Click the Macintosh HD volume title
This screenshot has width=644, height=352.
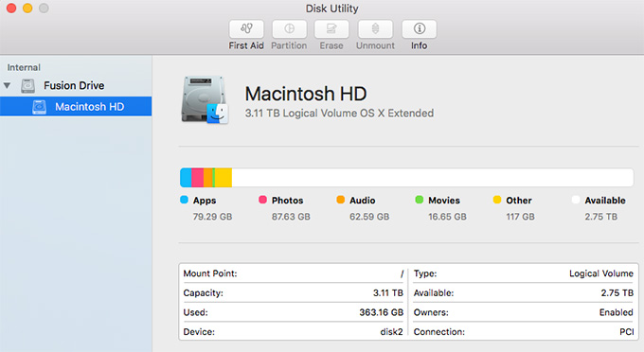(306, 94)
